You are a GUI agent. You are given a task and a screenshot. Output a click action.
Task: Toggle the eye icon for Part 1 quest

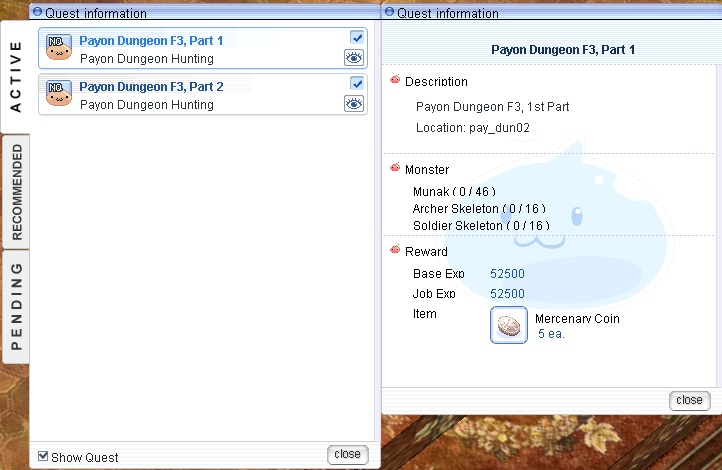354,58
